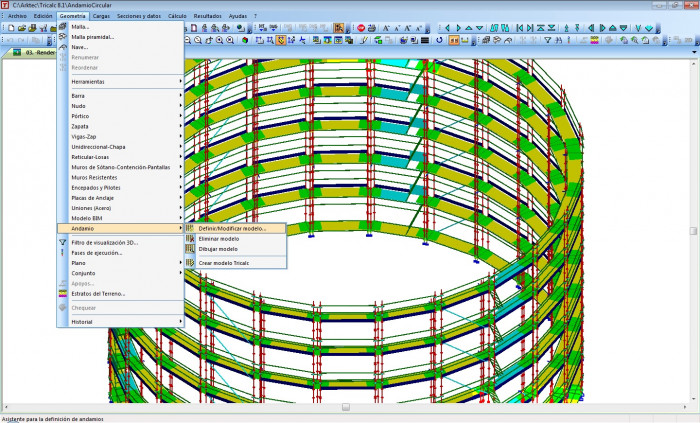This screenshot has width=700, height=423.
Task: Open the Resultados menu
Action: (208, 16)
